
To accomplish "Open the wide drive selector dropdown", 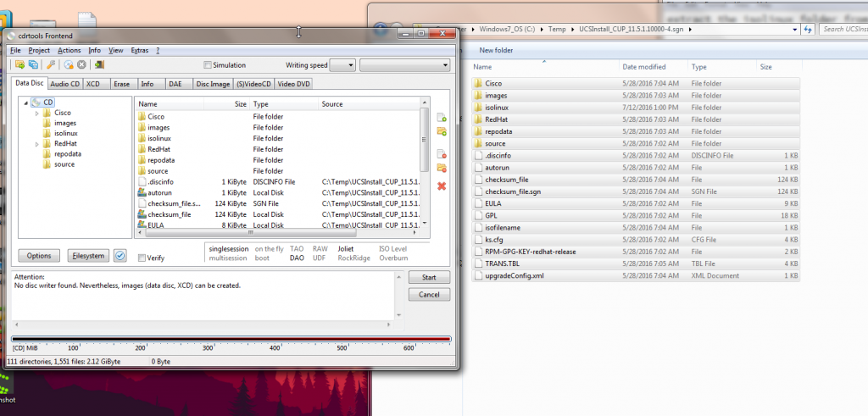I will click(404, 65).
